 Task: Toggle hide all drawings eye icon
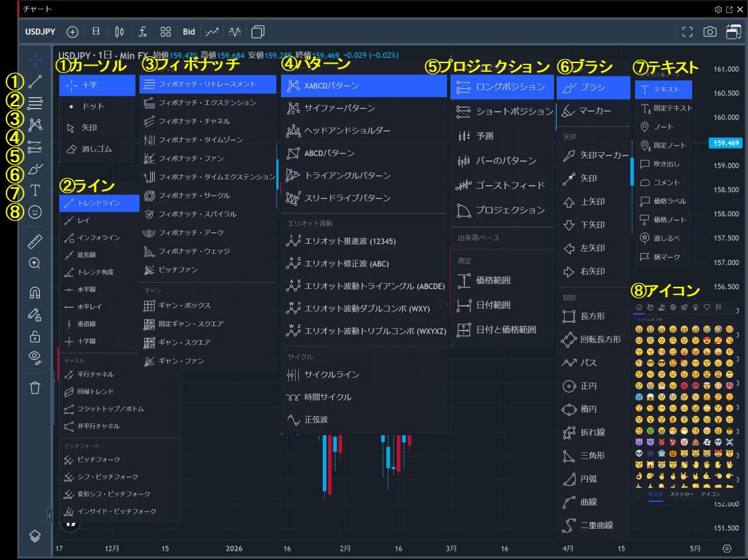point(35,358)
